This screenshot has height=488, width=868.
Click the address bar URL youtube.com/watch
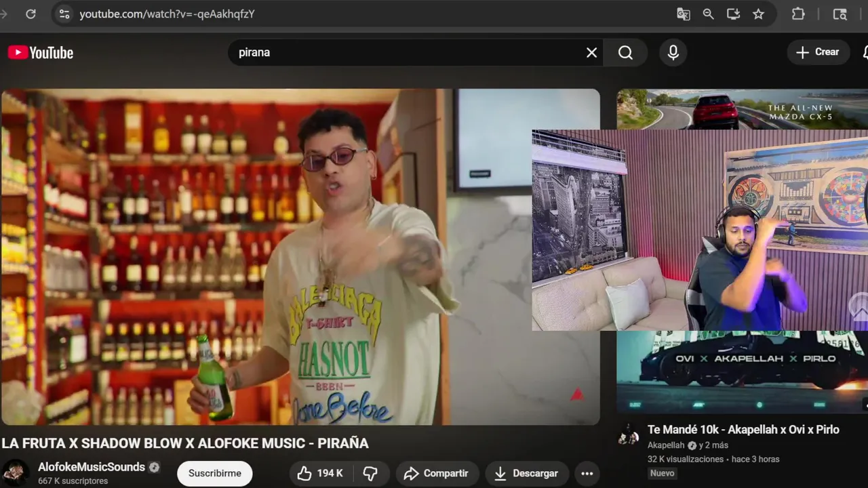coord(167,14)
